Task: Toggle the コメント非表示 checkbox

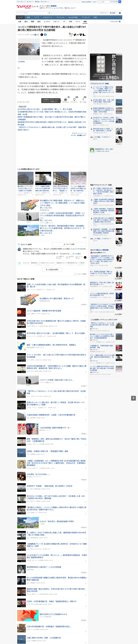Action: click(x=75, y=274)
